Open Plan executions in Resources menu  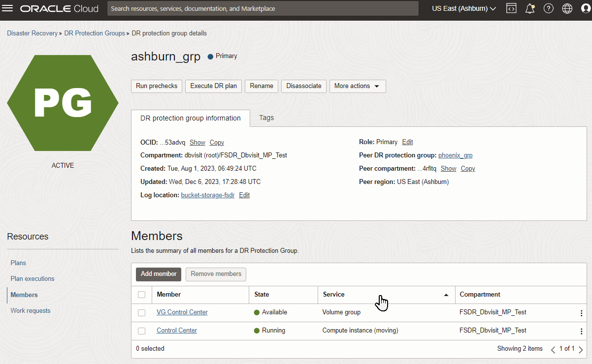(33, 279)
